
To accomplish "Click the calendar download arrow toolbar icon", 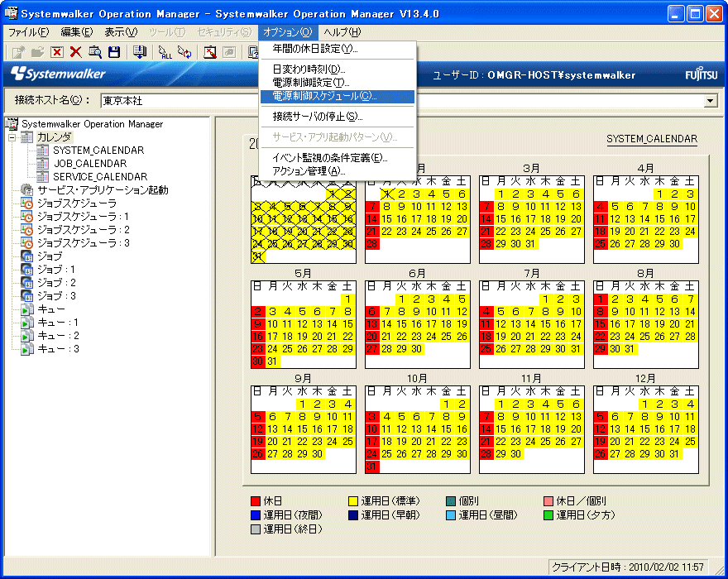I will pos(139,52).
